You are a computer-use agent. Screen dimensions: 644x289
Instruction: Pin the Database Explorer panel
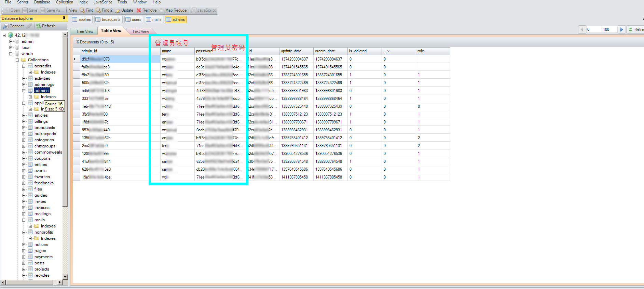coord(64,18)
